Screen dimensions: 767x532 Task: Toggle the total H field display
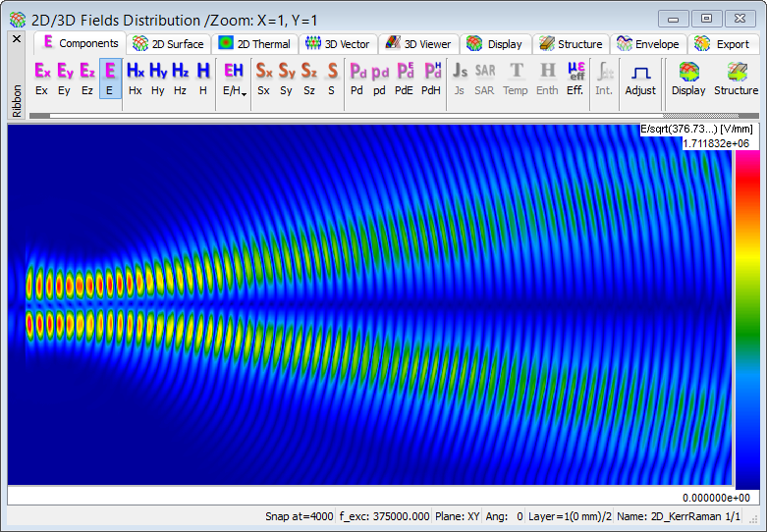(203, 78)
